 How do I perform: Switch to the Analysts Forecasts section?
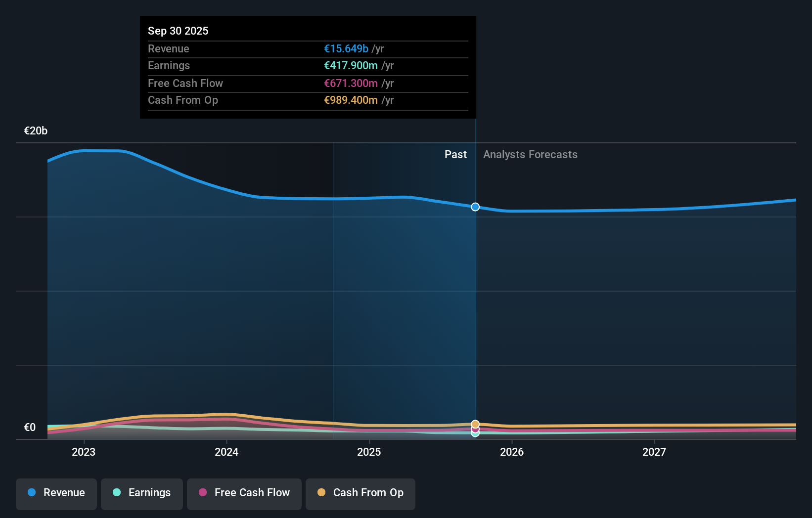pos(530,154)
